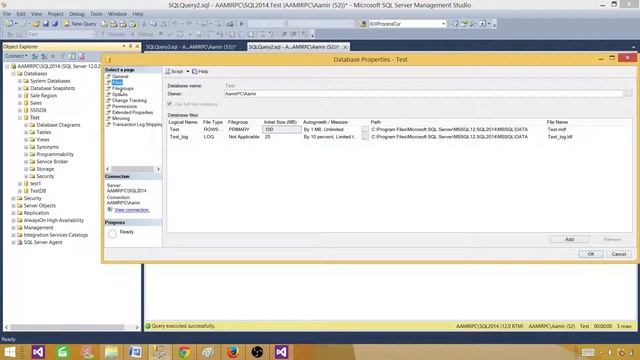Select the Transaction Log Shipping page
Viewport: 640px width, 360px height.
(x=137, y=124)
